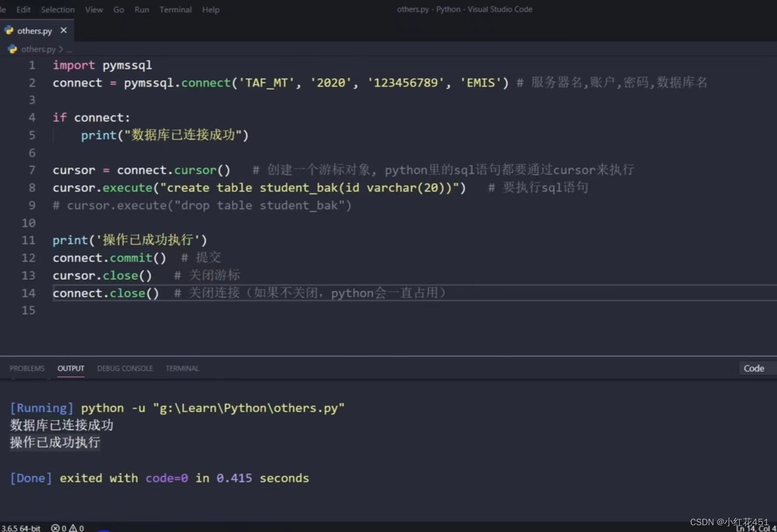Click 'connect.cursor()' on line 7

(x=173, y=170)
